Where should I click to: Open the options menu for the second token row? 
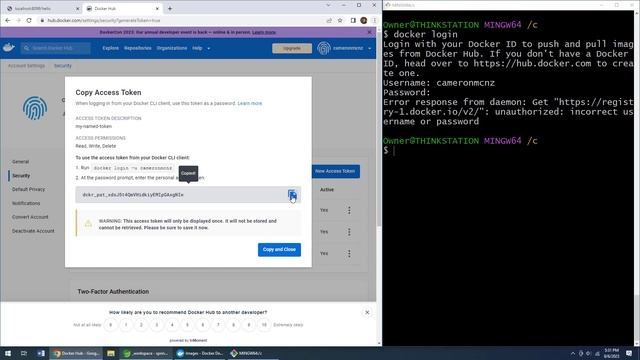[x=349, y=232]
